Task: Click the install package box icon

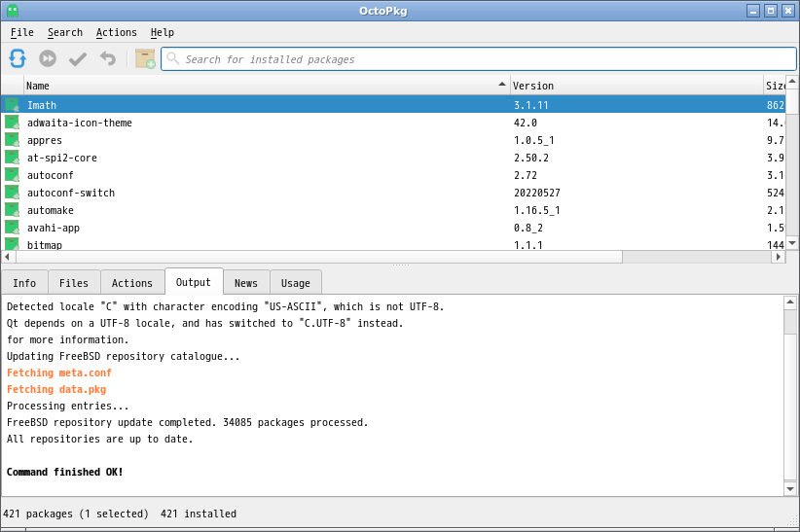Action: [x=145, y=58]
